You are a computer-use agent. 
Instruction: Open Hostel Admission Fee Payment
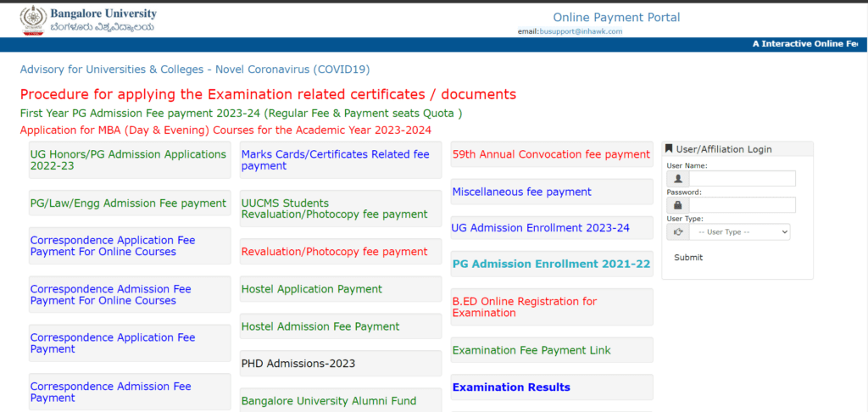pyautogui.click(x=320, y=326)
